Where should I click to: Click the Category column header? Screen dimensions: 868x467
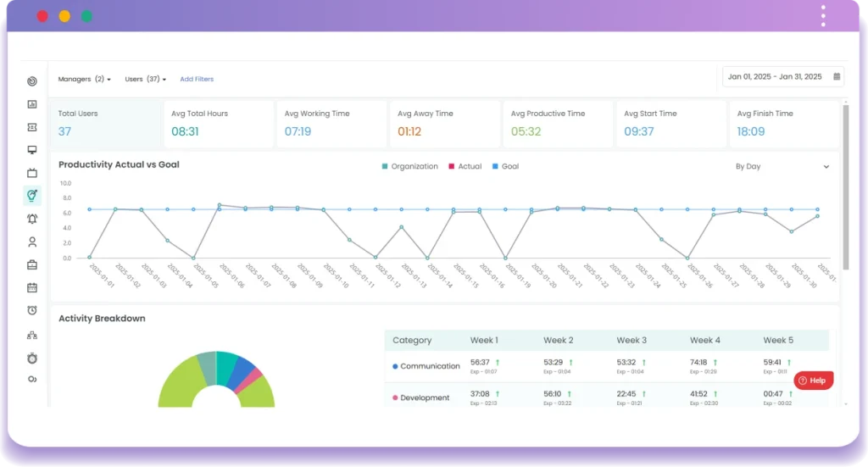coord(412,340)
